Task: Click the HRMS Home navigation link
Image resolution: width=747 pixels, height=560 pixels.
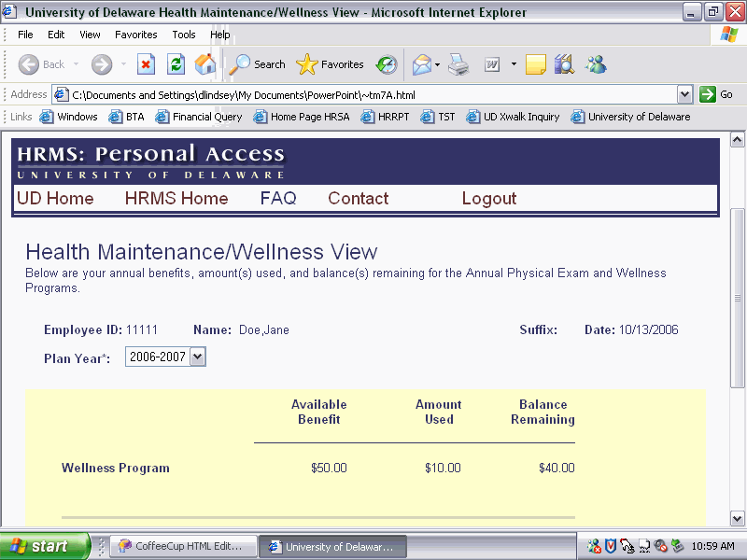Action: tap(176, 198)
